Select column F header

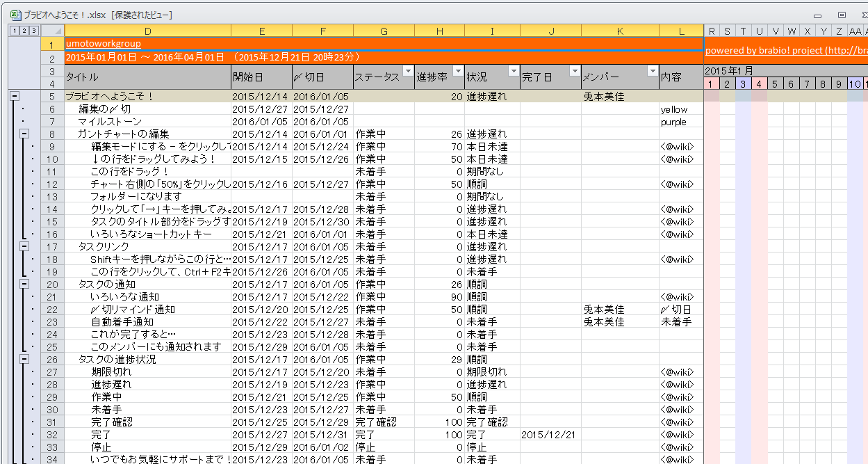(323, 31)
